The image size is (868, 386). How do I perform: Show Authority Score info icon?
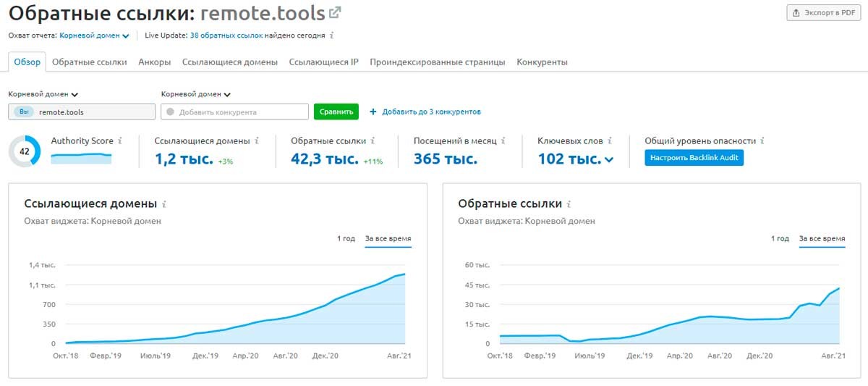120,140
